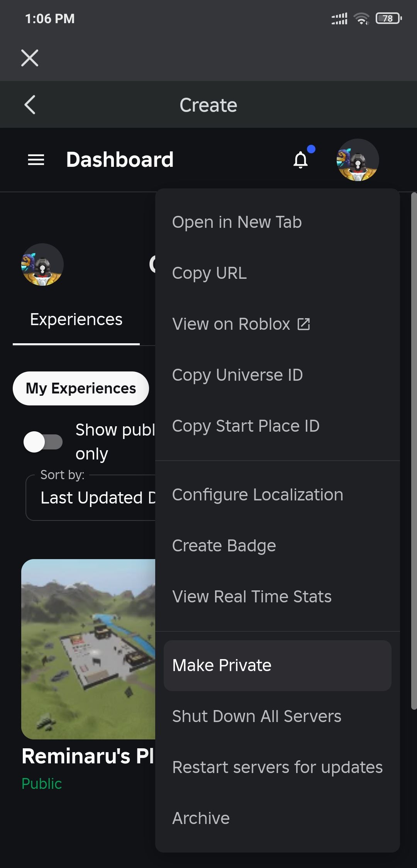Check the battery indicator
417x868 pixels.
coord(389,18)
